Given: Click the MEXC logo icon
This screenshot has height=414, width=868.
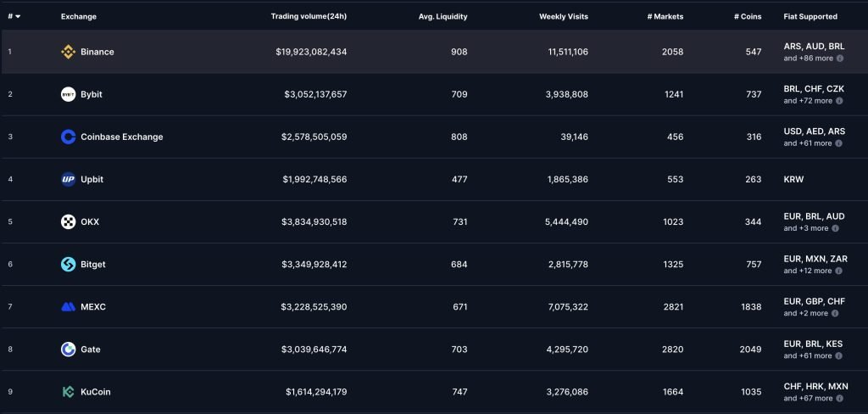Looking at the screenshot, I should pos(69,306).
